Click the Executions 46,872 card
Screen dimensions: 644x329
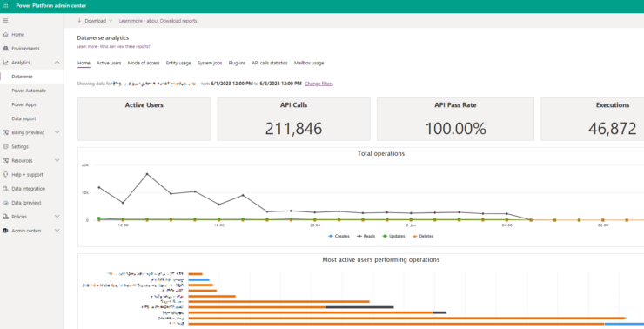pos(593,119)
